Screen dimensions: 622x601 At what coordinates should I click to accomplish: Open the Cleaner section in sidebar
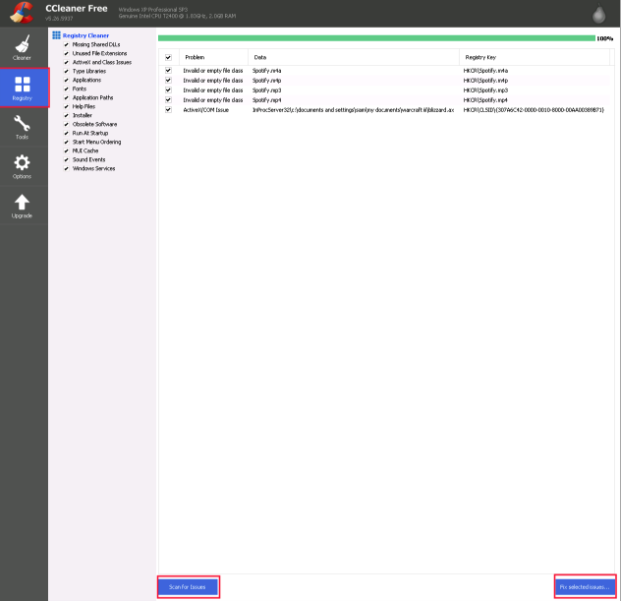tap(22, 48)
